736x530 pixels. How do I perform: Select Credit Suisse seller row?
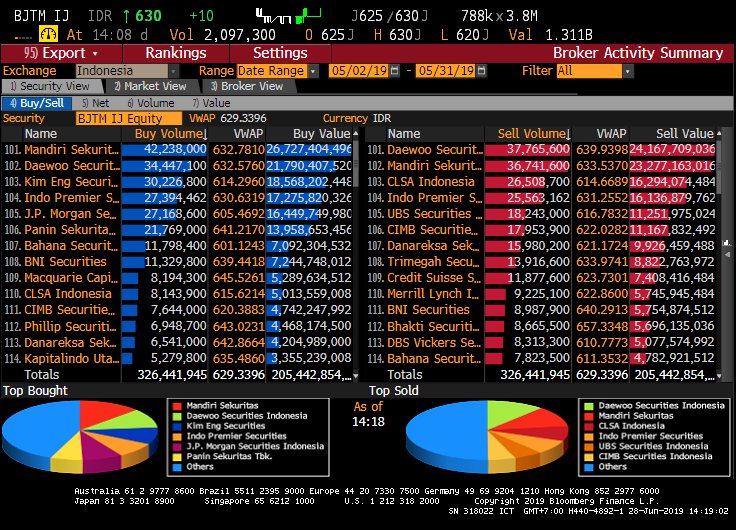(x=540, y=277)
